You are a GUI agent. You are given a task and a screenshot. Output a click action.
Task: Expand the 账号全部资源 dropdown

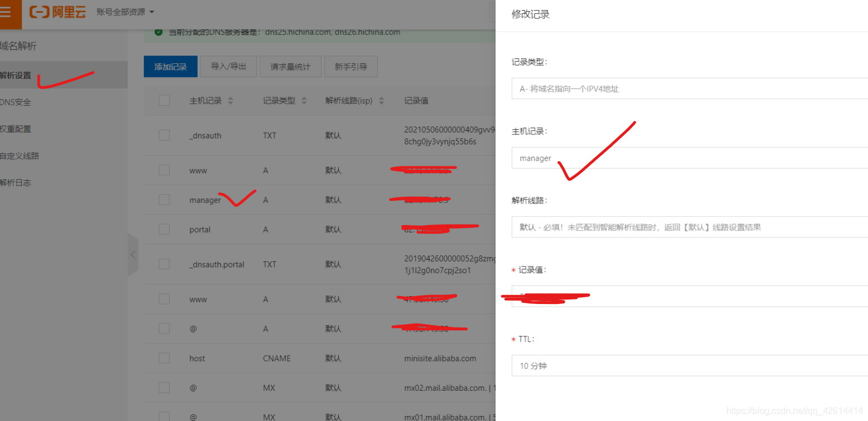coord(125,12)
